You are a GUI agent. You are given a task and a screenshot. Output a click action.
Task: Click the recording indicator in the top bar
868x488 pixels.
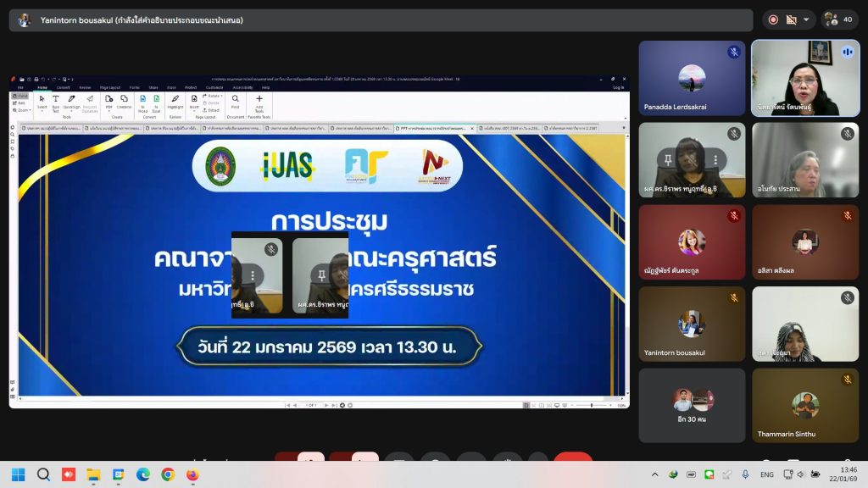coord(772,19)
